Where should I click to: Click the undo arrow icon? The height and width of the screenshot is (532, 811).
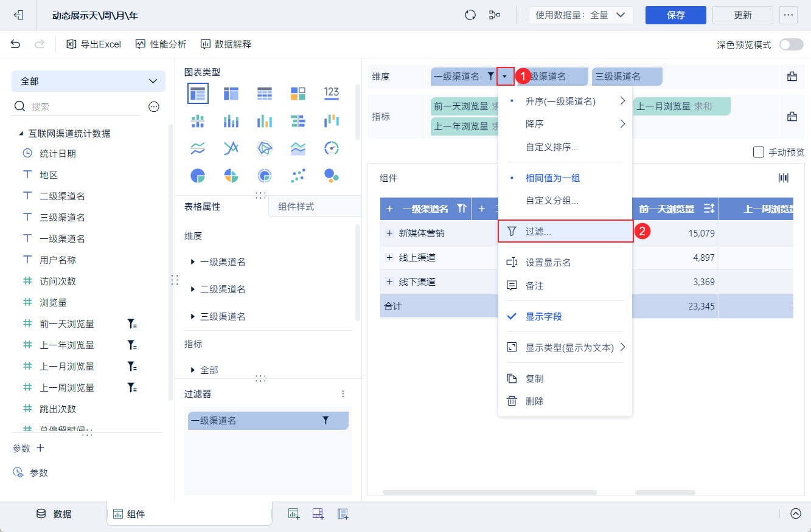pyautogui.click(x=15, y=44)
